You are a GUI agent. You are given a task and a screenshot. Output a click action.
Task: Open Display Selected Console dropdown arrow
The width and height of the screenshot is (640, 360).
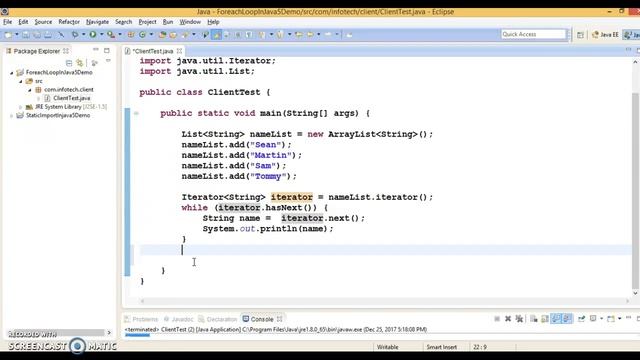601,319
